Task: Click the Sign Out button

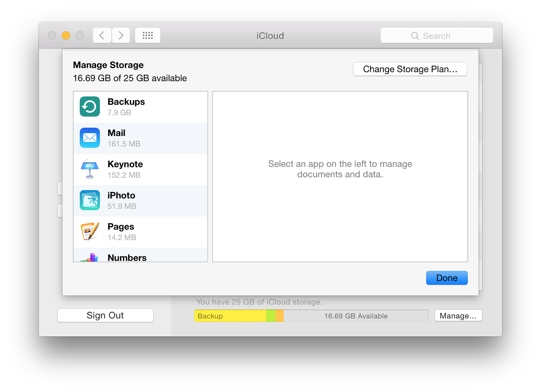Action: (105, 315)
